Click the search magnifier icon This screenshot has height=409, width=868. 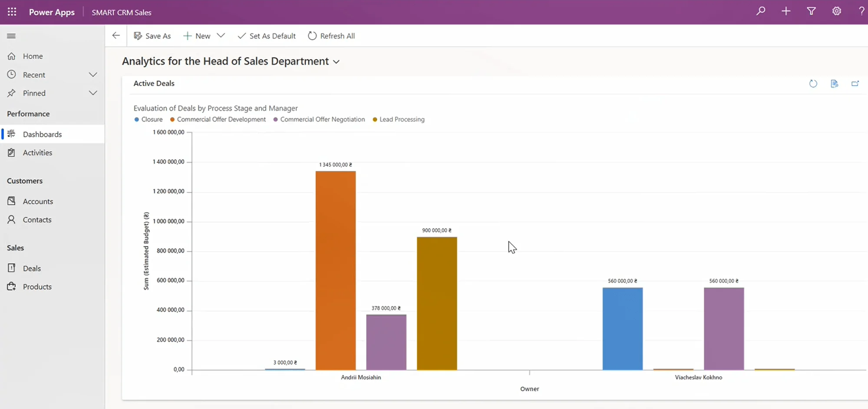[760, 12]
